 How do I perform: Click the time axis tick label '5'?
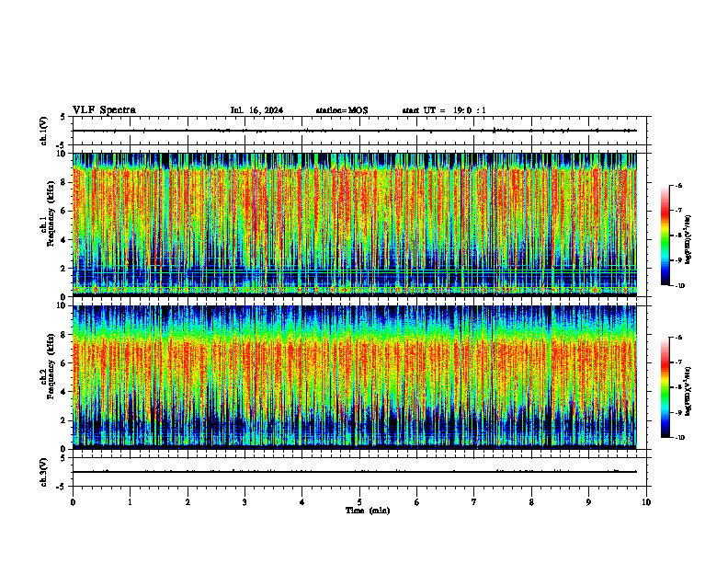point(359,502)
